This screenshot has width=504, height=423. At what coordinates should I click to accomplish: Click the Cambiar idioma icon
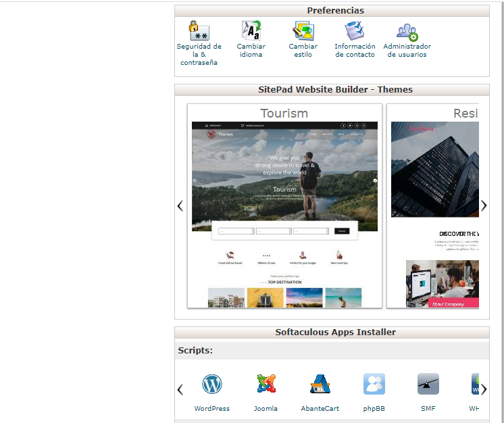[x=251, y=32]
